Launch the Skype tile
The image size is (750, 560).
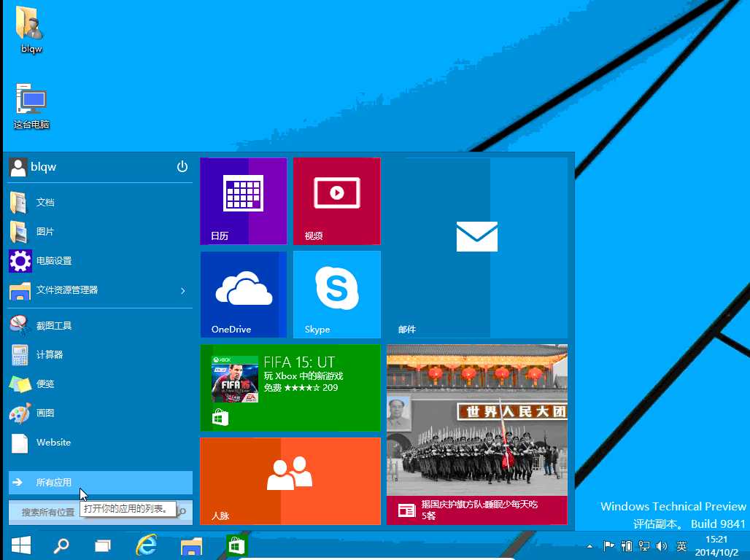(337, 295)
